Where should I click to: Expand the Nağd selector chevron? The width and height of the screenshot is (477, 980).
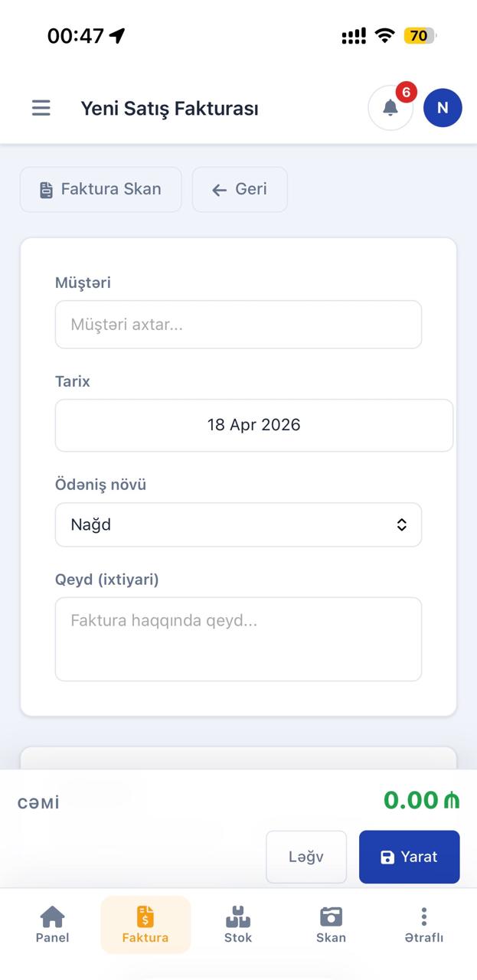click(401, 524)
